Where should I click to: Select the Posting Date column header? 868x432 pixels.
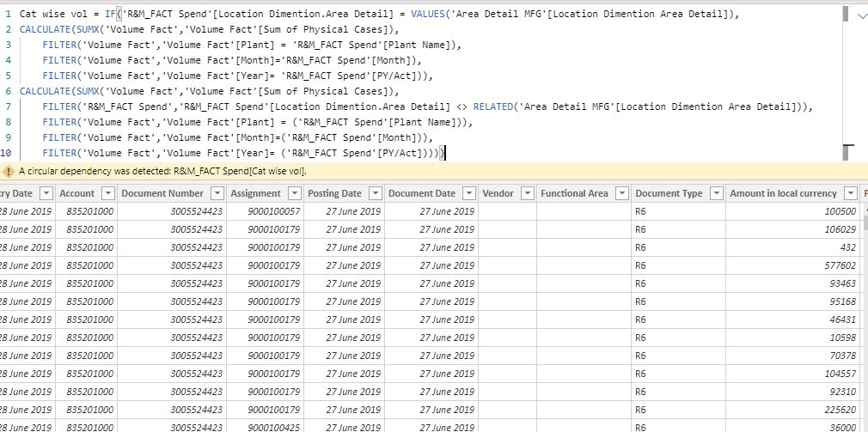pyautogui.click(x=334, y=193)
